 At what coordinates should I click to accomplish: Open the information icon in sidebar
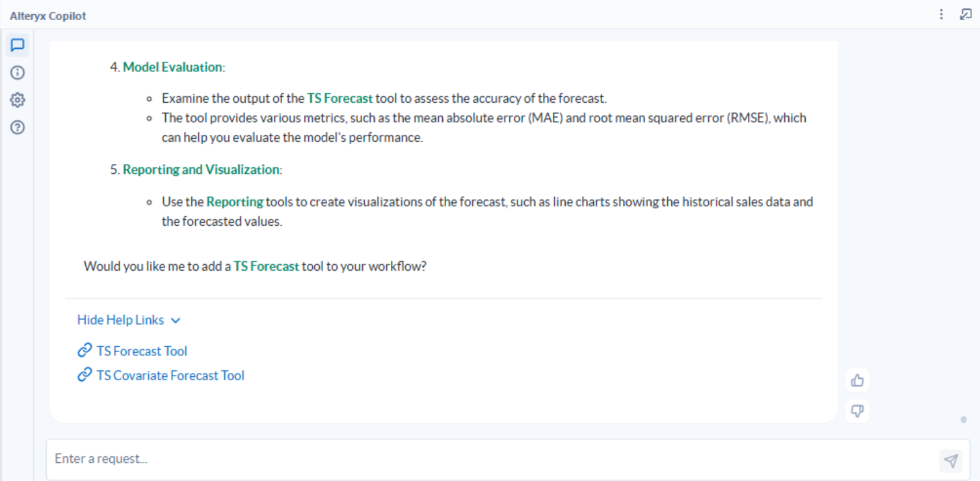[18, 73]
